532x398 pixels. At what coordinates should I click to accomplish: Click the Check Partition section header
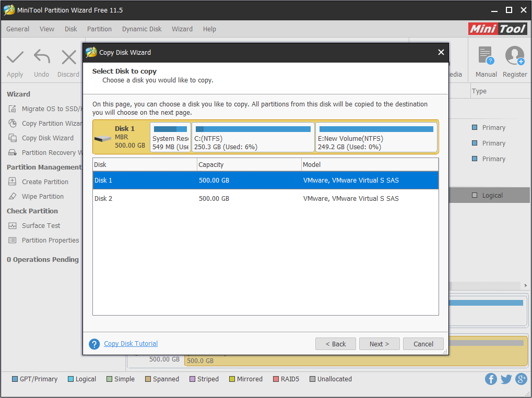click(x=32, y=211)
